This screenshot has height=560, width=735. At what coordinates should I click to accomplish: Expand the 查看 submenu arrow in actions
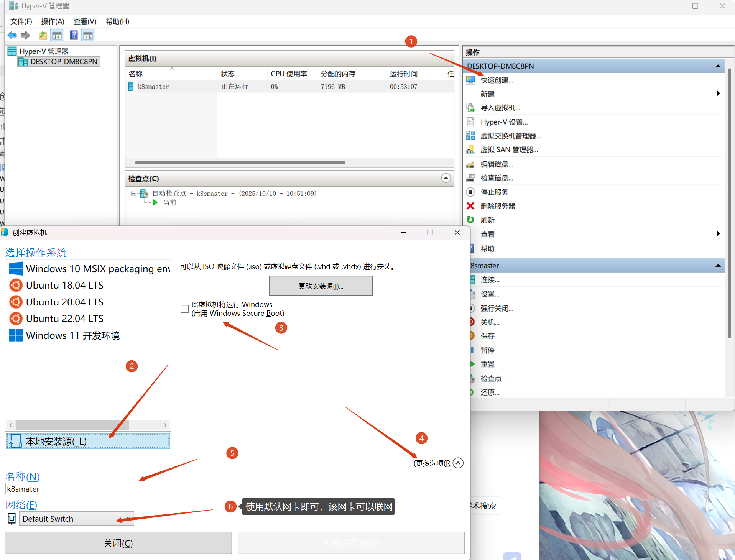point(719,234)
